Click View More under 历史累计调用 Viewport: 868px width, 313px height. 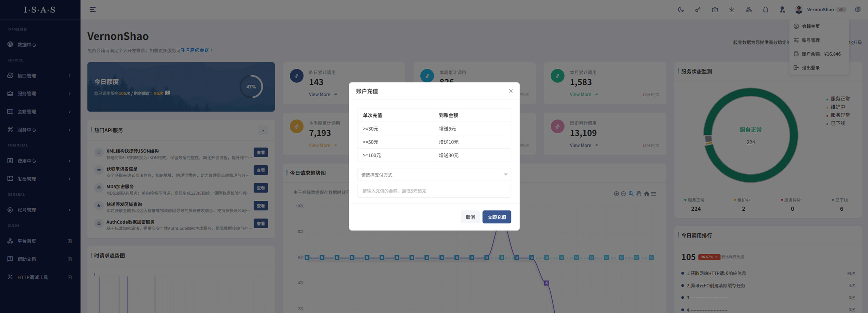click(584, 145)
